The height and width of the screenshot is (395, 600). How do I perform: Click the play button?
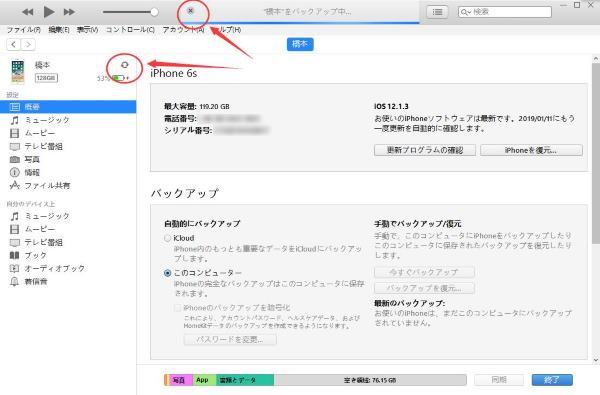coord(49,12)
